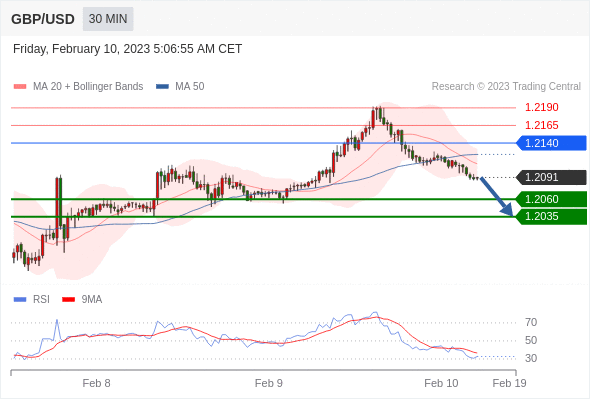Click the 1.2165 resistance level label
The height and width of the screenshot is (400, 590).
pyautogui.click(x=541, y=125)
